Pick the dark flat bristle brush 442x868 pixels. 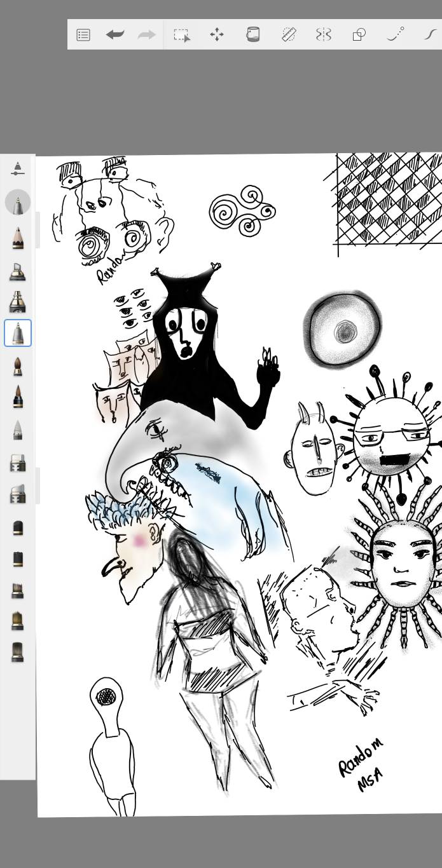18,652
